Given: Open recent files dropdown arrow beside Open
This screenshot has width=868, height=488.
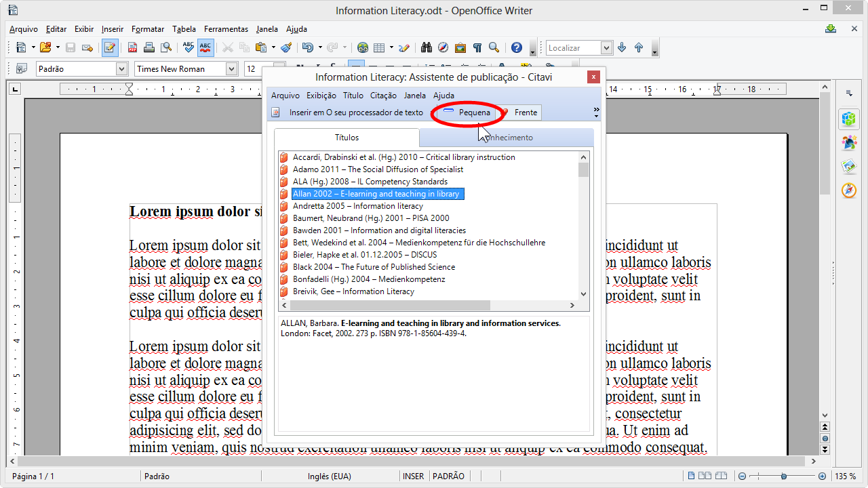Looking at the screenshot, I should (x=58, y=47).
